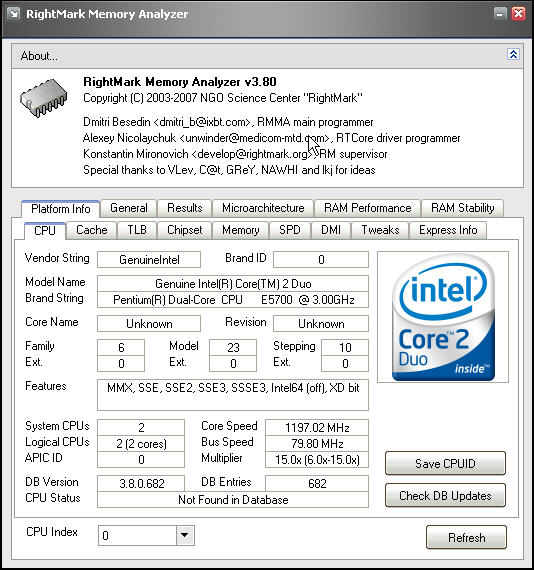Select the CPU sub-tab
Screen dimensions: 534x570
[45, 231]
